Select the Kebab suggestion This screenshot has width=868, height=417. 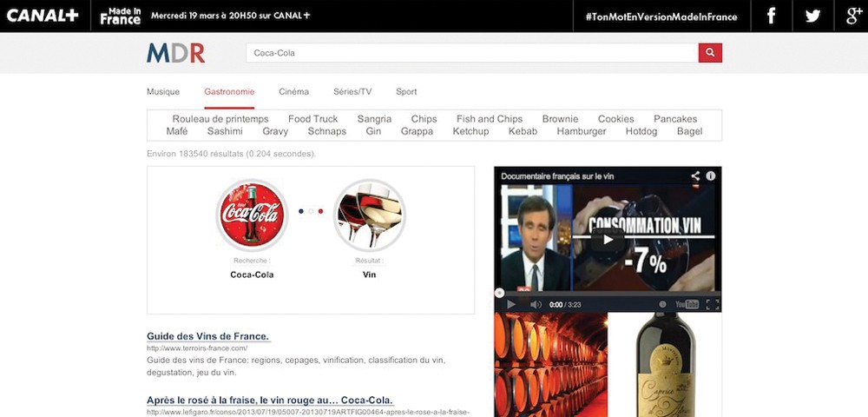pos(523,132)
